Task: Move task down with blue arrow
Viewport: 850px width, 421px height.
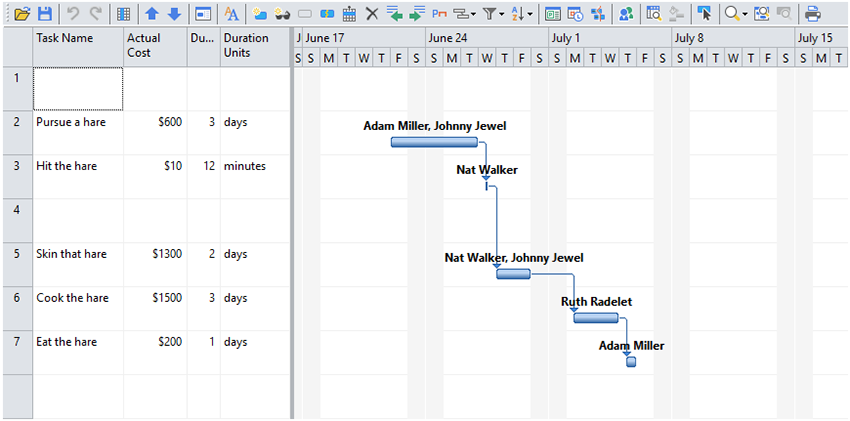Action: click(174, 14)
